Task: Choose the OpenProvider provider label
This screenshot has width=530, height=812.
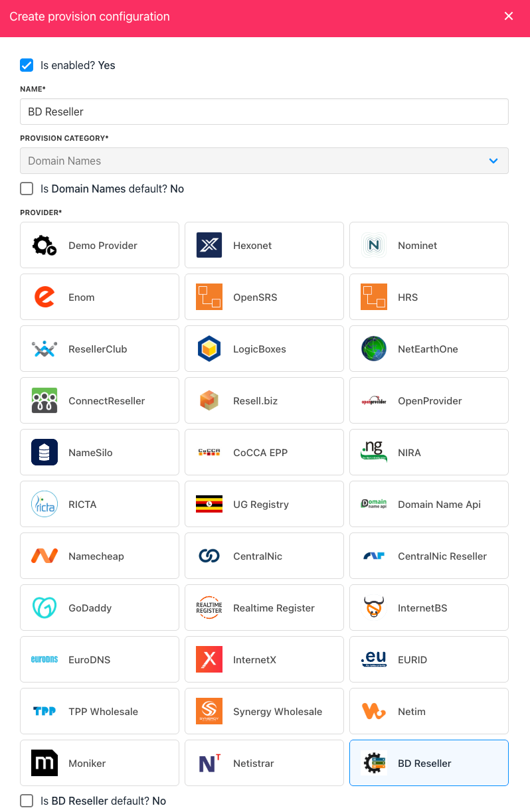Action: click(x=430, y=401)
